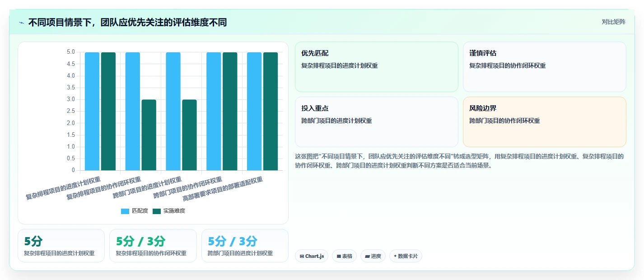Click the blue bar for 复杂排程项目的进度计划权重
This screenshot has width=644, height=280.
tap(92, 111)
